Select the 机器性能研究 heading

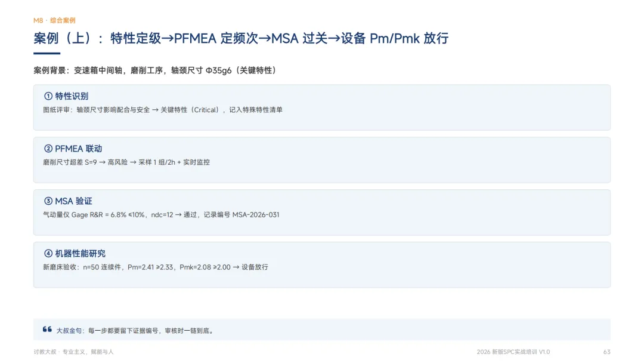tap(80, 253)
